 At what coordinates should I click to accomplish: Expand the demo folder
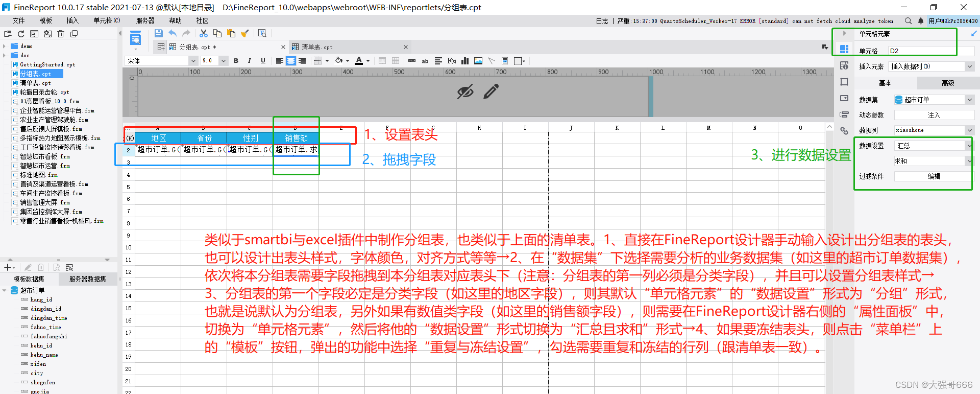(4, 46)
